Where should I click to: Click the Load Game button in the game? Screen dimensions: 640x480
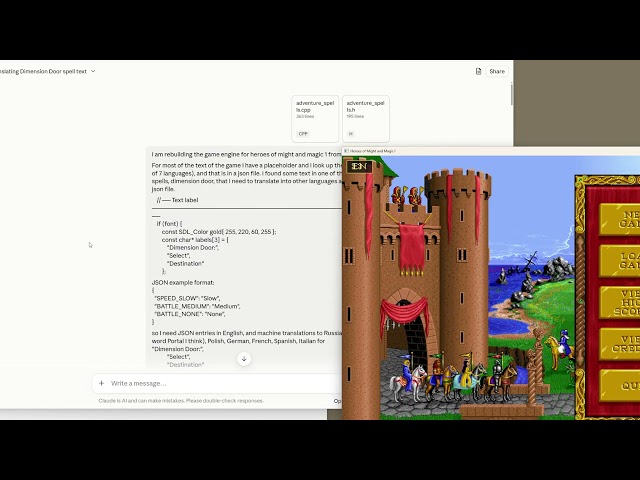(620, 261)
